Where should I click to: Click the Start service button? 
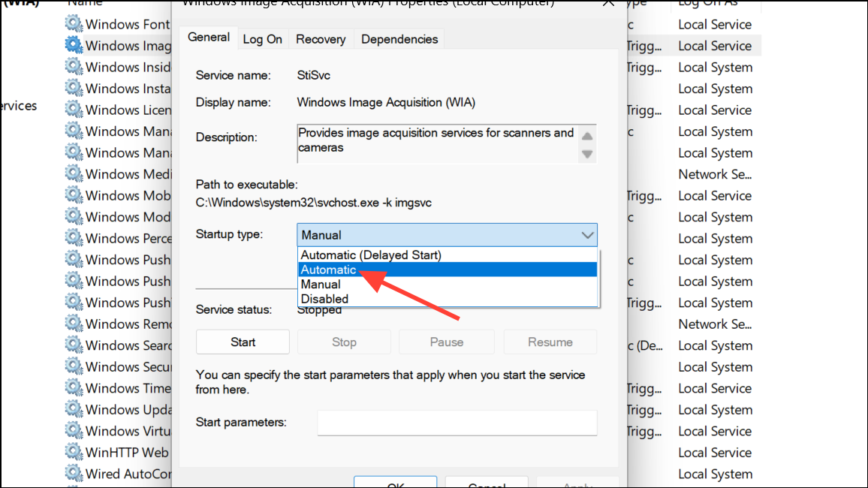click(243, 342)
